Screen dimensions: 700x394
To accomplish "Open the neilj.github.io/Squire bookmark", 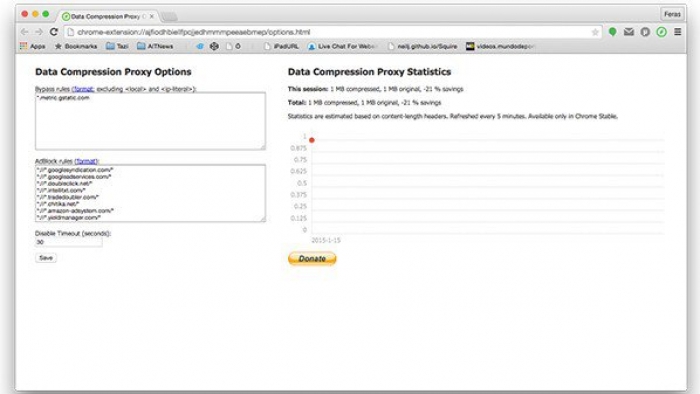I will [x=422, y=46].
